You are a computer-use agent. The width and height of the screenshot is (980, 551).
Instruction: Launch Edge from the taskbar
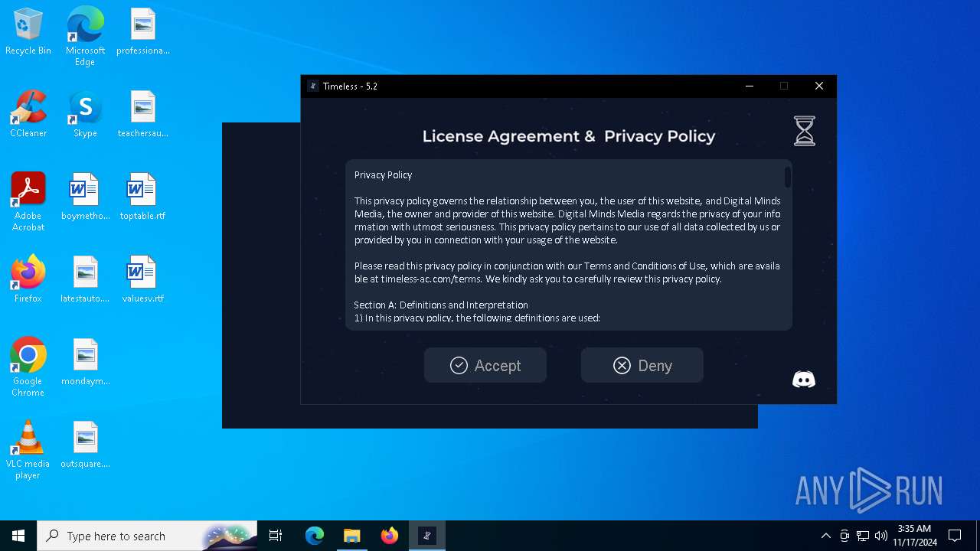315,536
